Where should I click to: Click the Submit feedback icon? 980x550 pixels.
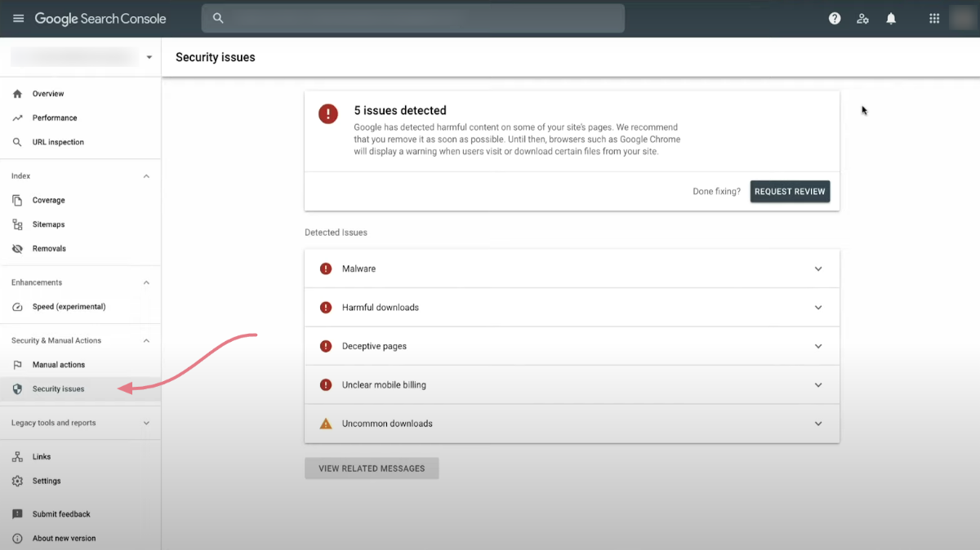[x=17, y=514]
